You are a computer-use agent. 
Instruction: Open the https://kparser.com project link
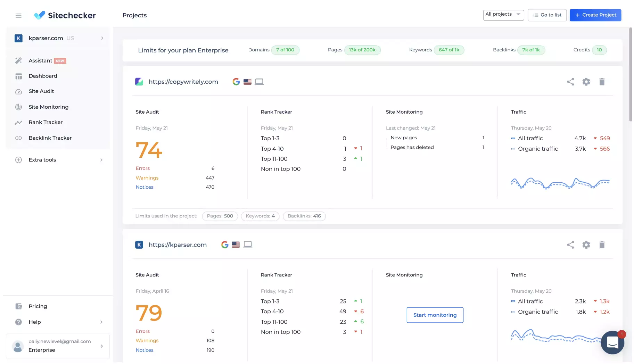click(178, 245)
